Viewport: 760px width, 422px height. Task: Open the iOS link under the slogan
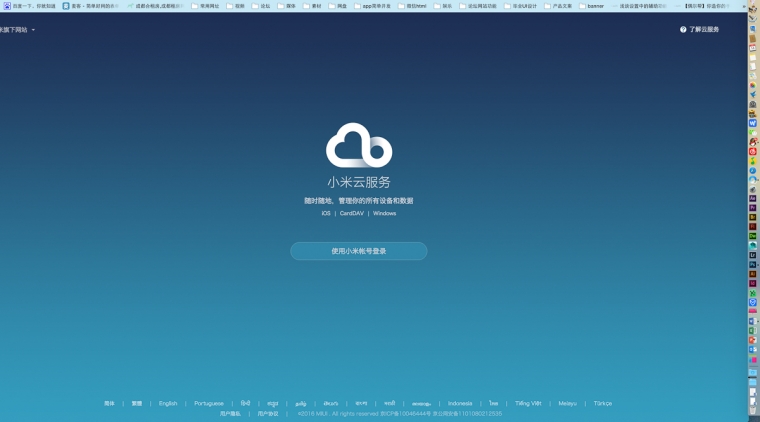coord(326,213)
